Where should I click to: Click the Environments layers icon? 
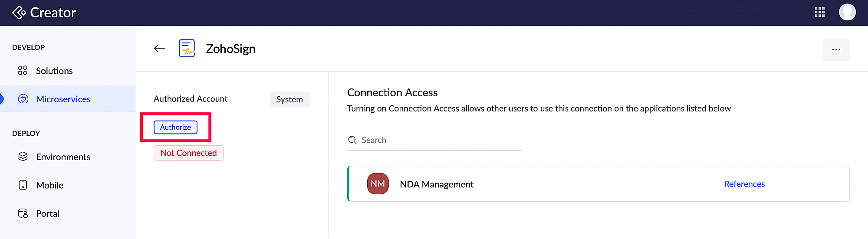(23, 157)
